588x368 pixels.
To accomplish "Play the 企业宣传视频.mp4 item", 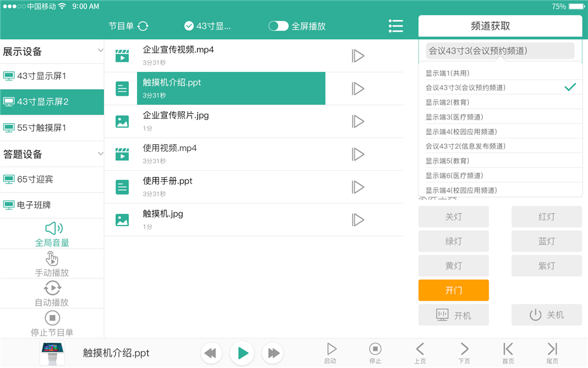I will (358, 55).
